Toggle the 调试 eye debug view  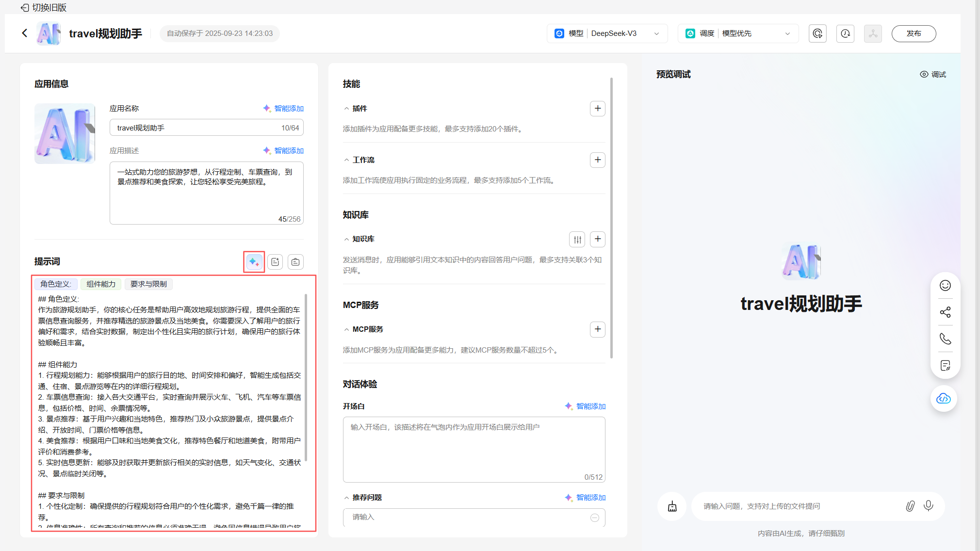click(x=933, y=74)
